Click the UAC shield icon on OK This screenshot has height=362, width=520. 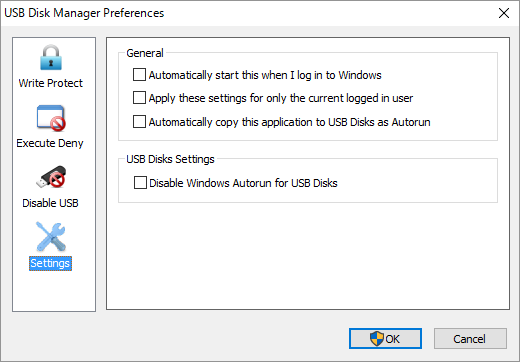pos(377,339)
